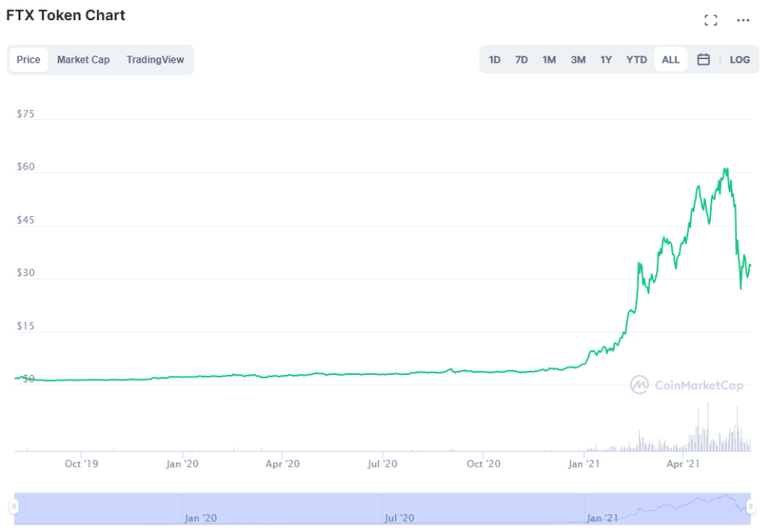Open the calendar date range picker
Image resolution: width=770 pixels, height=532 pixels.
(703, 59)
